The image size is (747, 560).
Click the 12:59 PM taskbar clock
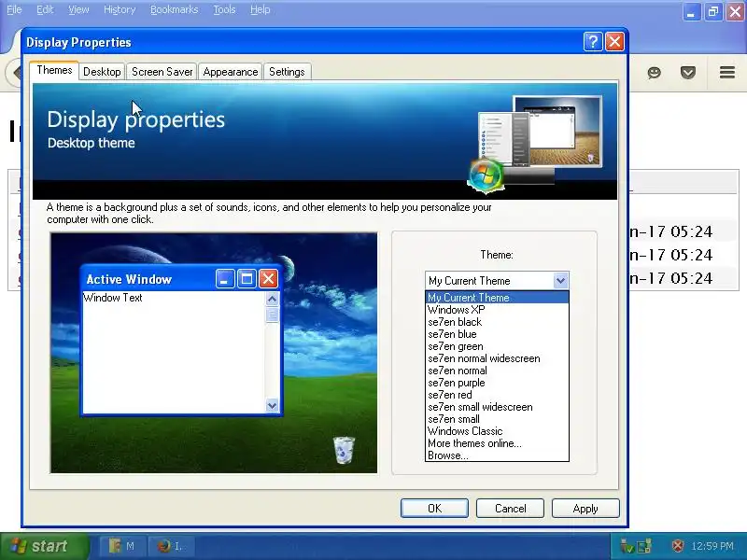pos(712,546)
